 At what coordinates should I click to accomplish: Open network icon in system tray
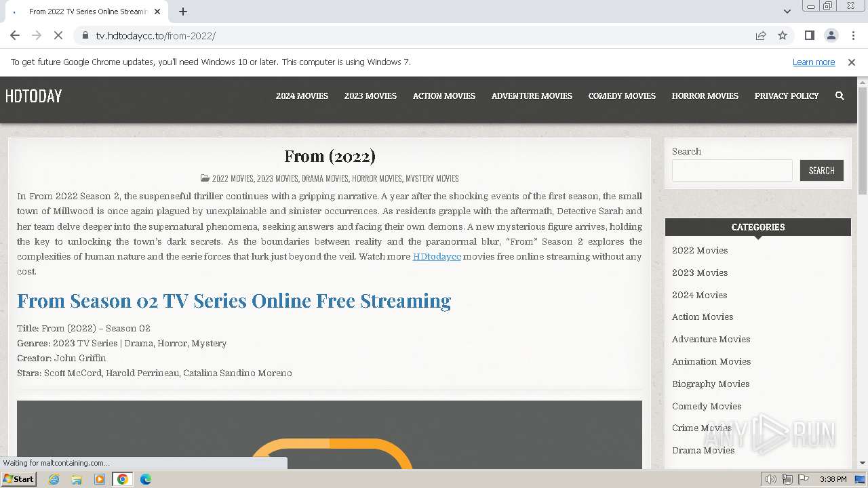[x=787, y=479]
